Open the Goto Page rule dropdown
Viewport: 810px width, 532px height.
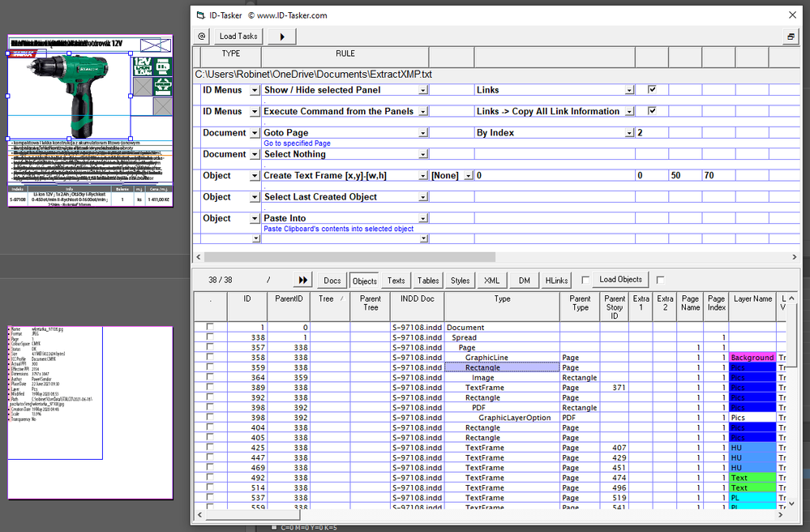pyautogui.click(x=423, y=133)
